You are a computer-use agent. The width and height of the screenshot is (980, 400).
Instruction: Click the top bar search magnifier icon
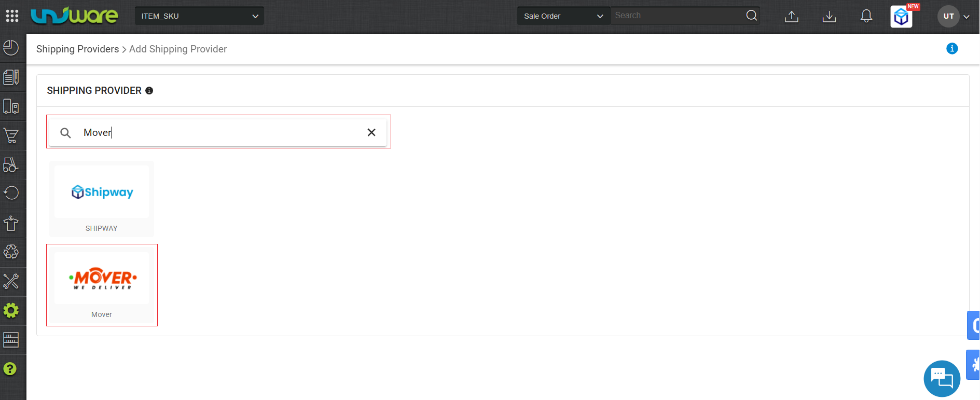pos(752,16)
